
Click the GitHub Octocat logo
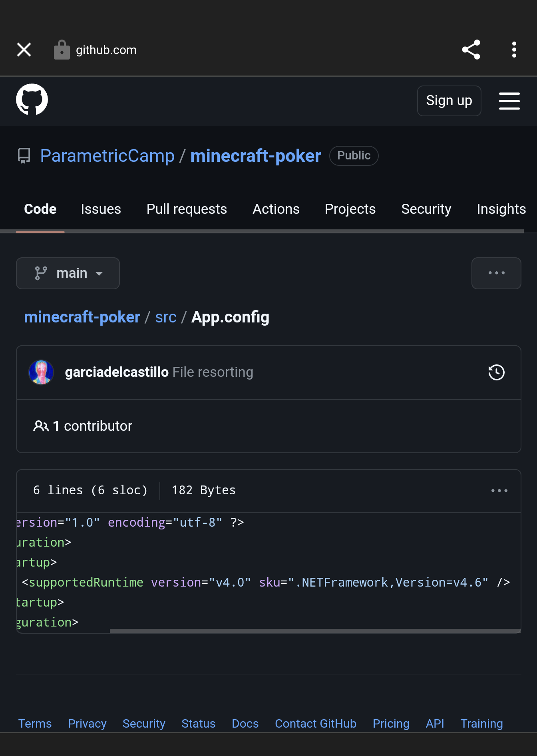click(32, 99)
